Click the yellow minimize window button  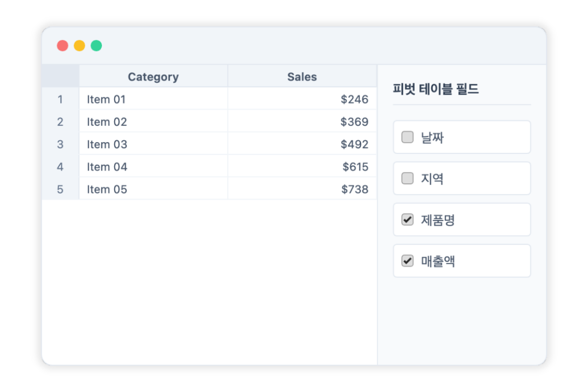79,46
